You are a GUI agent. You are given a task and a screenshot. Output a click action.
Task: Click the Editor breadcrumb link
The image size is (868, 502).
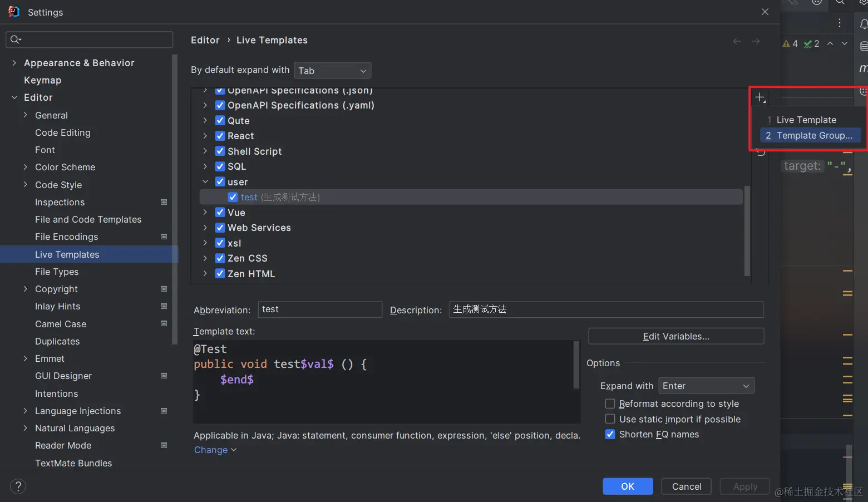205,40
